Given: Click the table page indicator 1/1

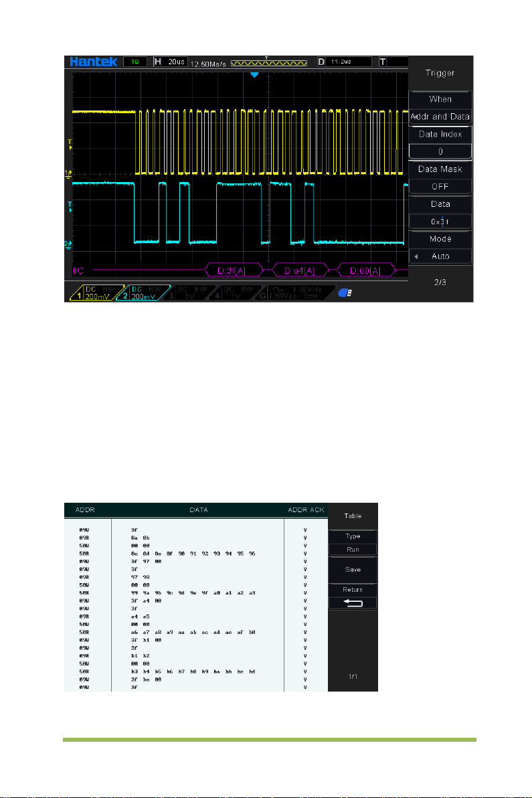Looking at the screenshot, I should pos(353,676).
